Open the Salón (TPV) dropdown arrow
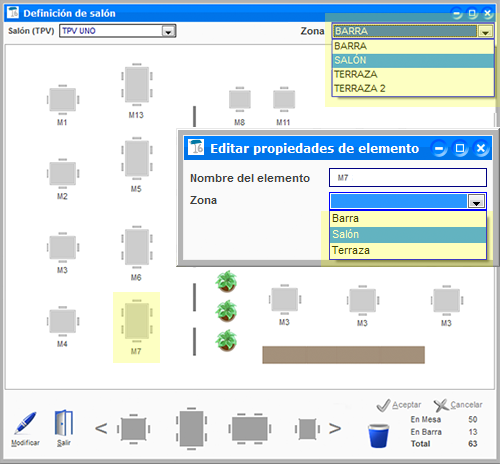This screenshot has width=500, height=464. (x=169, y=31)
